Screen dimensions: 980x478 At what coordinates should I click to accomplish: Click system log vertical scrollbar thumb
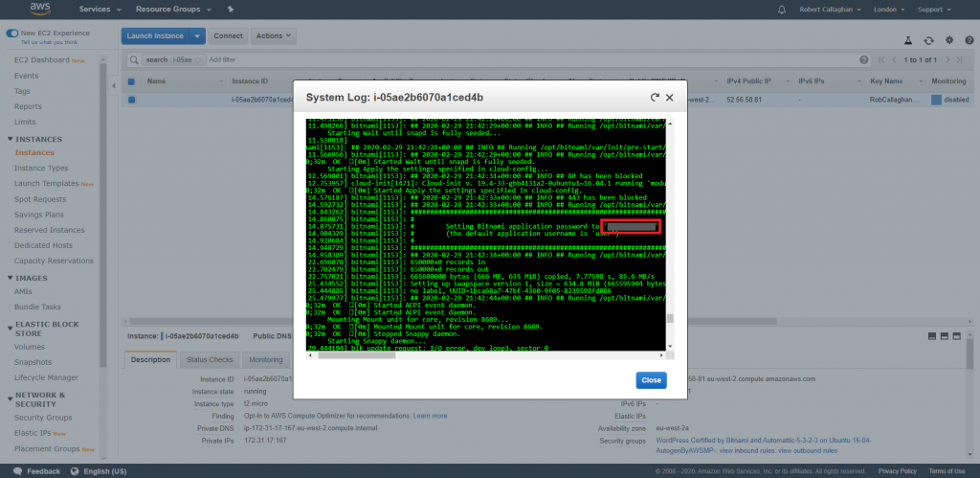pyautogui.click(x=670, y=318)
